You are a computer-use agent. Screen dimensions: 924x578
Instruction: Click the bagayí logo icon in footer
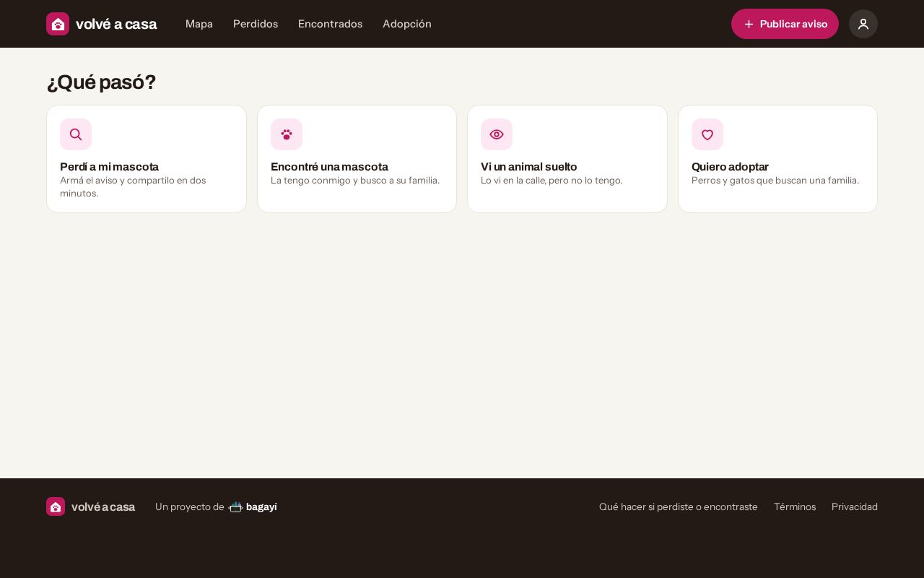coord(235,506)
